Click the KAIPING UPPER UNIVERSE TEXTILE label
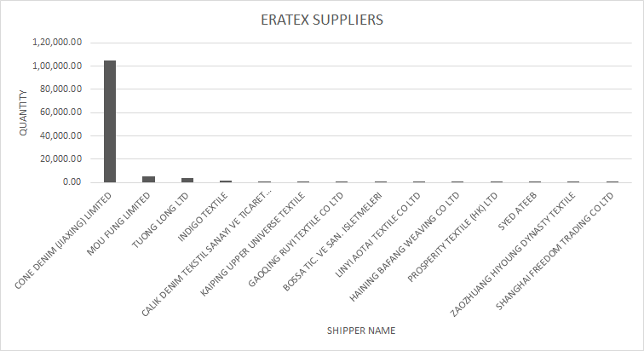This screenshot has width=644, height=351. (252, 245)
